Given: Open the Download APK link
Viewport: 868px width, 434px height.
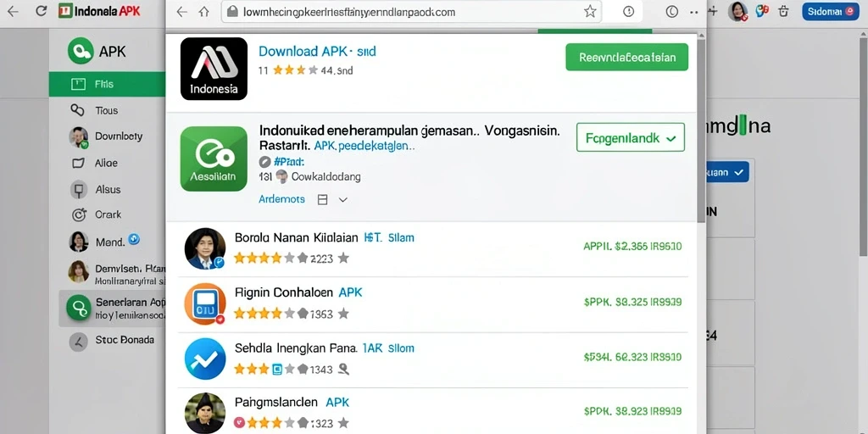Looking at the screenshot, I should [x=317, y=52].
